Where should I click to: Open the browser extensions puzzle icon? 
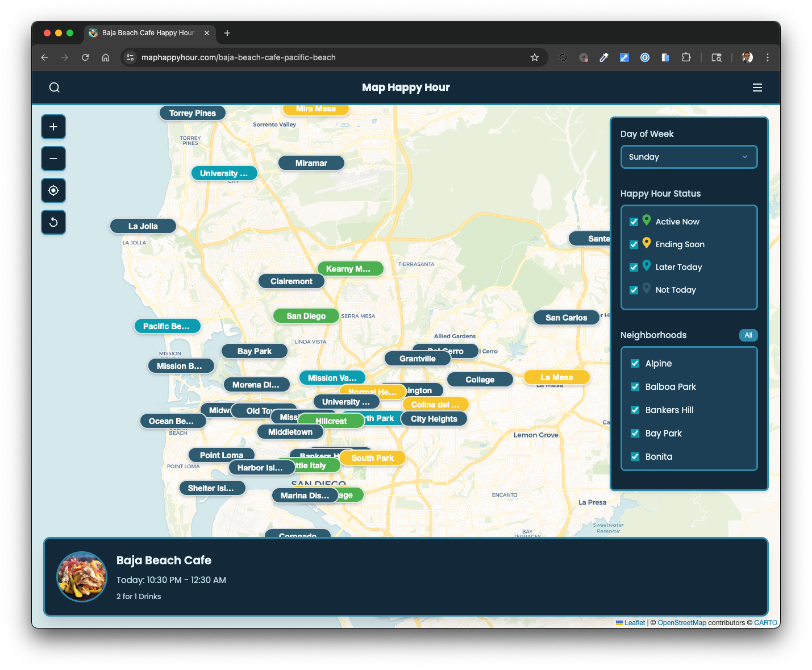[x=686, y=57]
